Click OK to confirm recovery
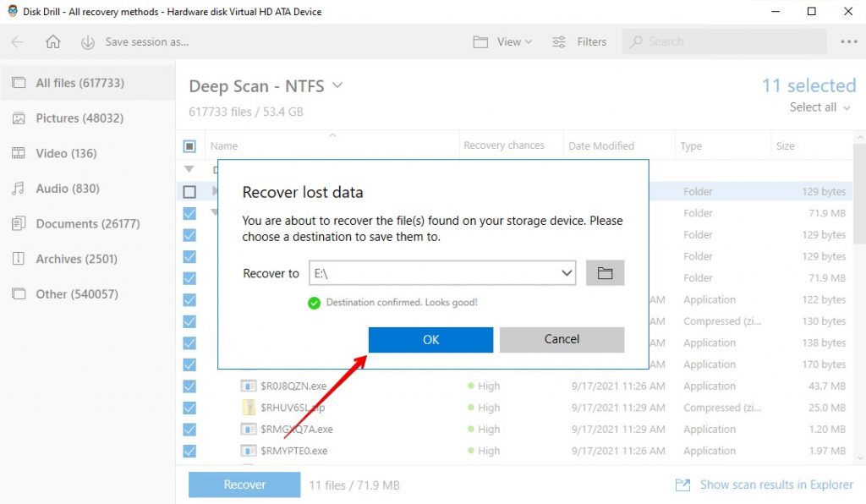Screen dimensions: 866x504 (430, 339)
